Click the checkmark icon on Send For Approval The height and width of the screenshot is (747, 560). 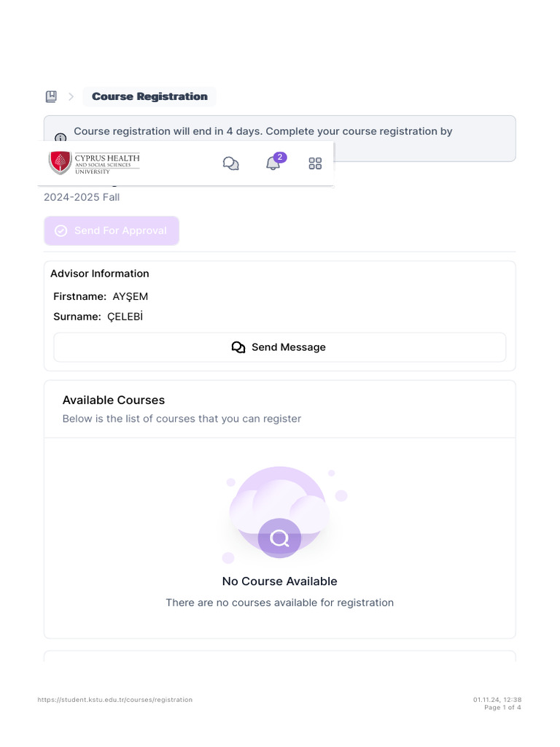tap(61, 231)
